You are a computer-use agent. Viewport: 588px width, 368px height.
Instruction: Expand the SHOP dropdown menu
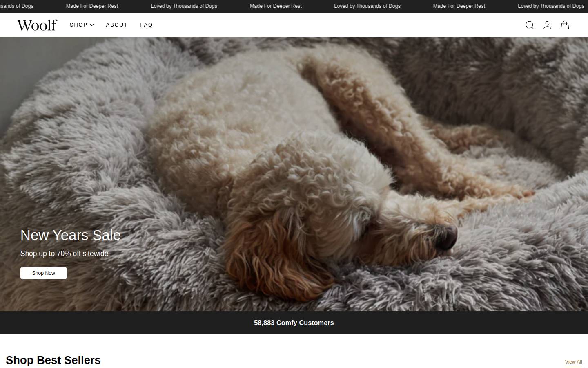pyautogui.click(x=82, y=25)
